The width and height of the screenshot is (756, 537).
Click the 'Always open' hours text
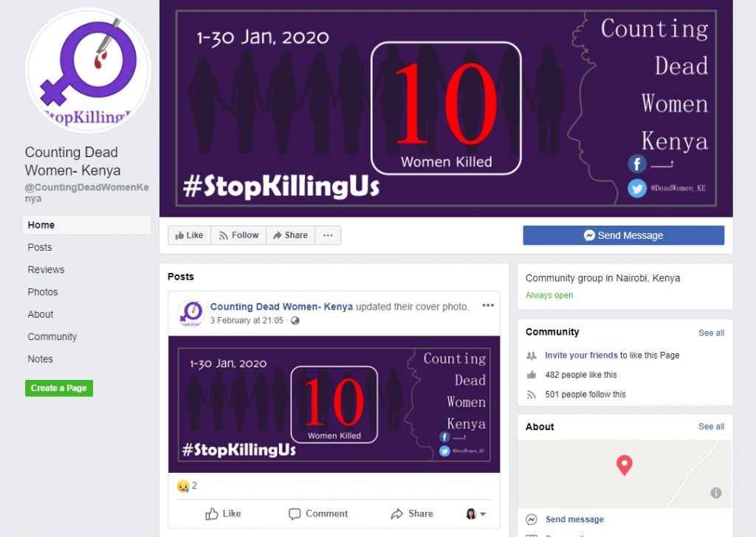click(x=549, y=295)
